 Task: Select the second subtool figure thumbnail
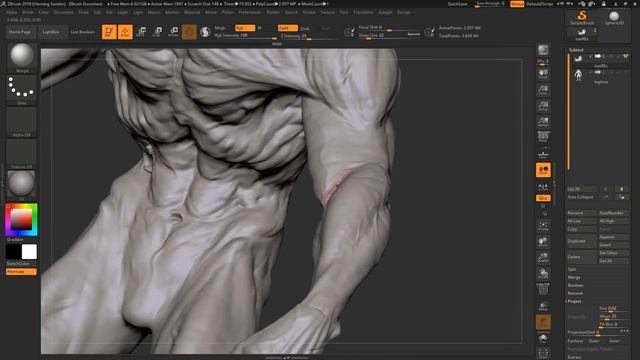578,76
